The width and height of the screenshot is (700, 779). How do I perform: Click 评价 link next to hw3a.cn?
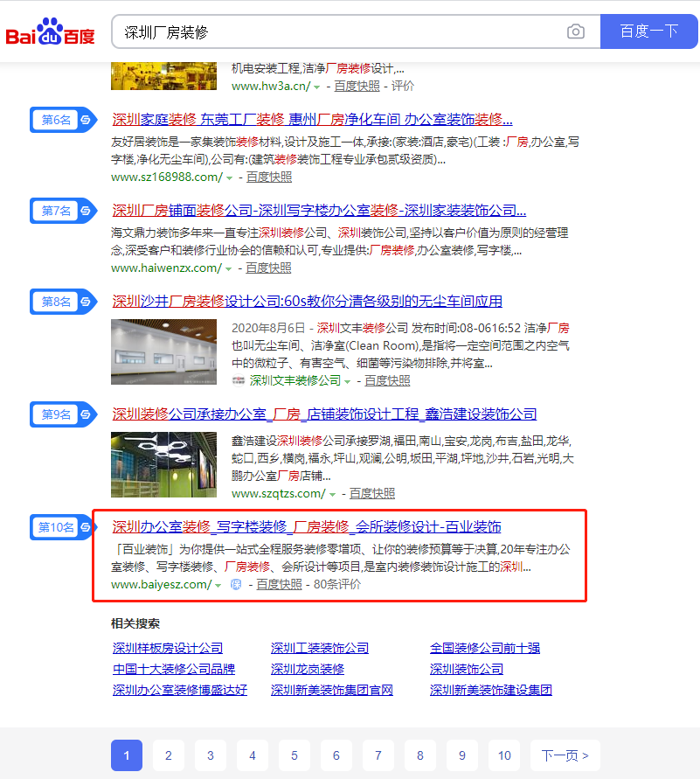click(403, 86)
